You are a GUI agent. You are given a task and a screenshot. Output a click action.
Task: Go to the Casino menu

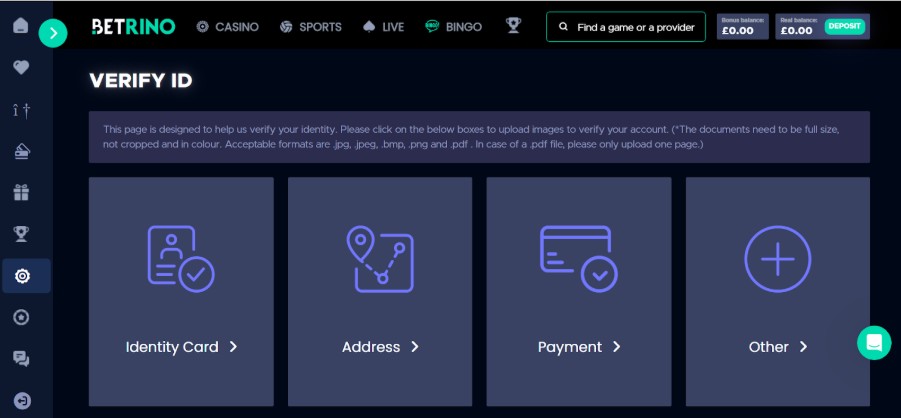pyautogui.click(x=227, y=27)
